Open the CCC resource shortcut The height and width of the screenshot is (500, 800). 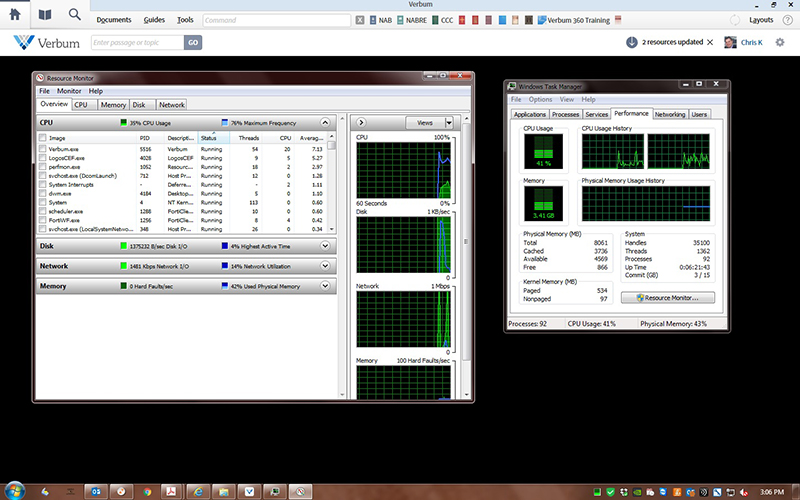tap(444, 20)
